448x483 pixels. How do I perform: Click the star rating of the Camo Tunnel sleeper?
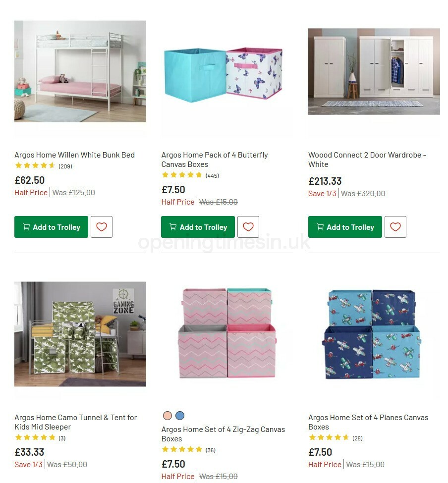(35, 437)
